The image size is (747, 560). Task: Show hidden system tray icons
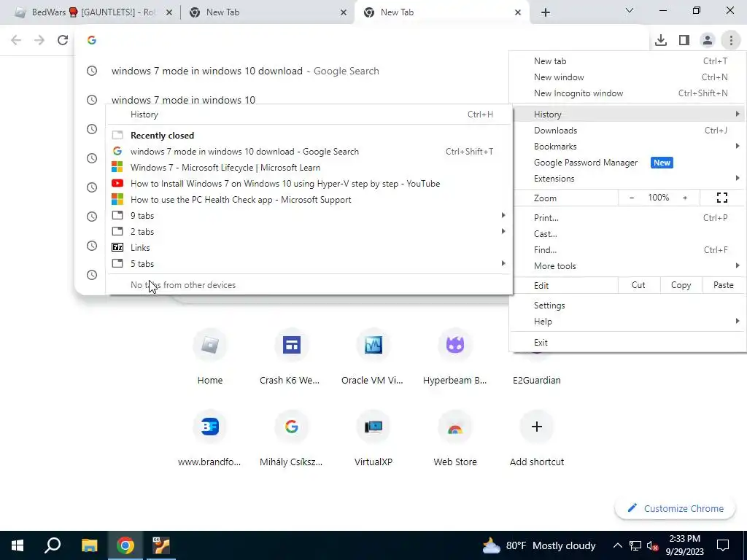click(x=617, y=545)
